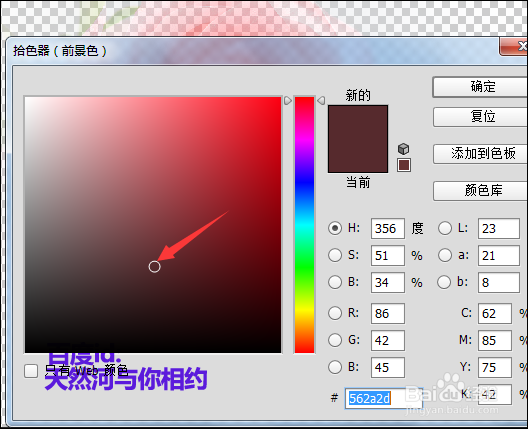
Task: Click the web-safe color small swatch
Action: point(404,165)
